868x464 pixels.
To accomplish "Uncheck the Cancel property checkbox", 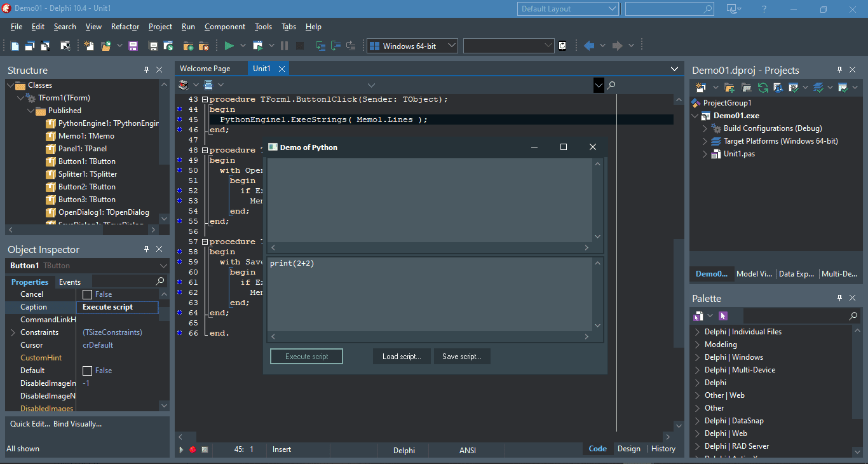I will (x=86, y=294).
